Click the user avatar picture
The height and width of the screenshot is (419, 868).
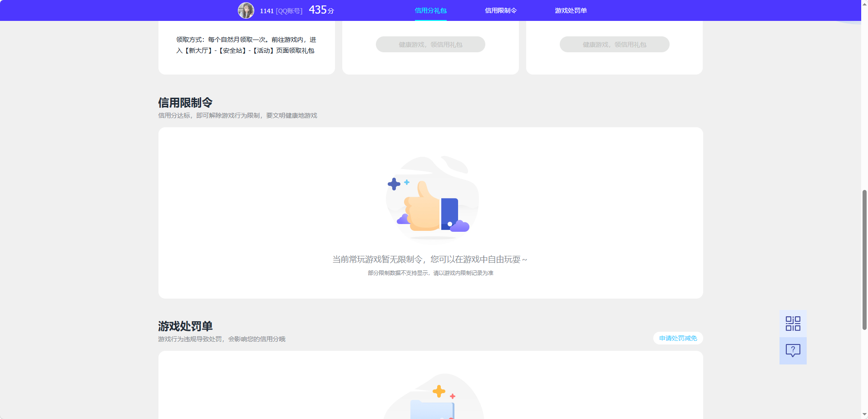coord(246,10)
